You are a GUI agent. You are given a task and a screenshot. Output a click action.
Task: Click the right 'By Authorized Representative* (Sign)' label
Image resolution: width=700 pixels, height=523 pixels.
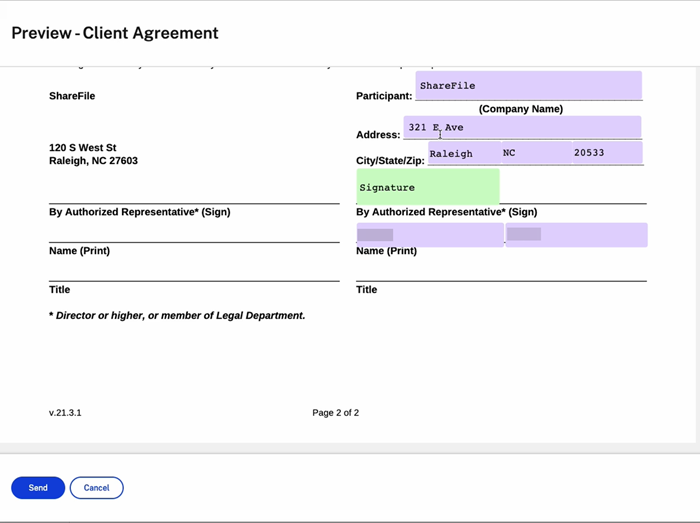click(446, 212)
